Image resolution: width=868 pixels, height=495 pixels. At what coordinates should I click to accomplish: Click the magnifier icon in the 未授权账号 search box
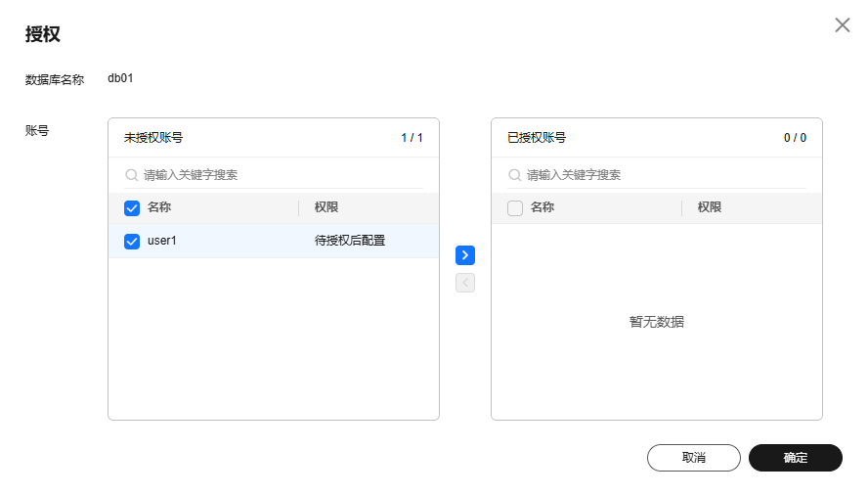click(131, 175)
